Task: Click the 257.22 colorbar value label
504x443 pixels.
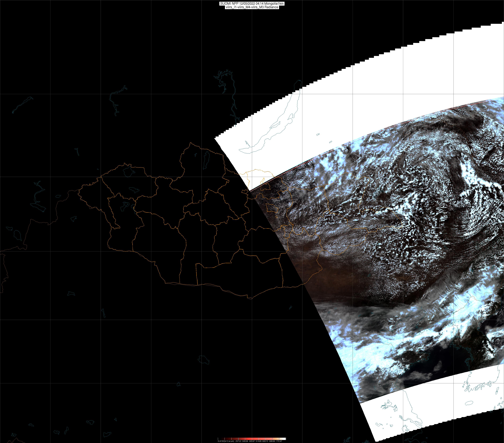Action: 238,441
